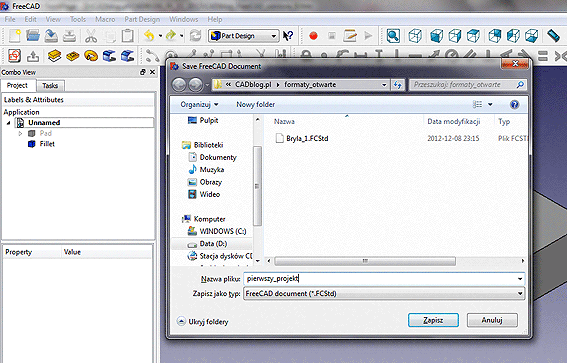
Task: Click the Pad feature icon
Action: pos(54,56)
